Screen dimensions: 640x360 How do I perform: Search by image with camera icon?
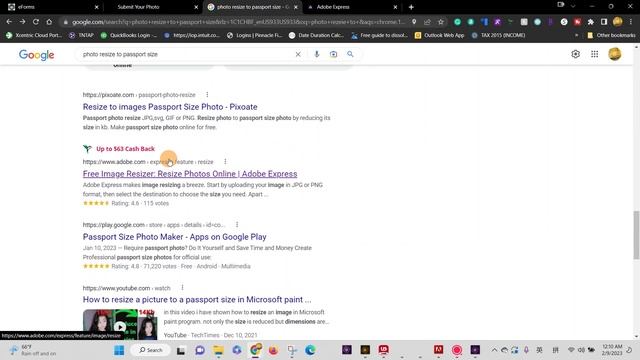click(333, 54)
